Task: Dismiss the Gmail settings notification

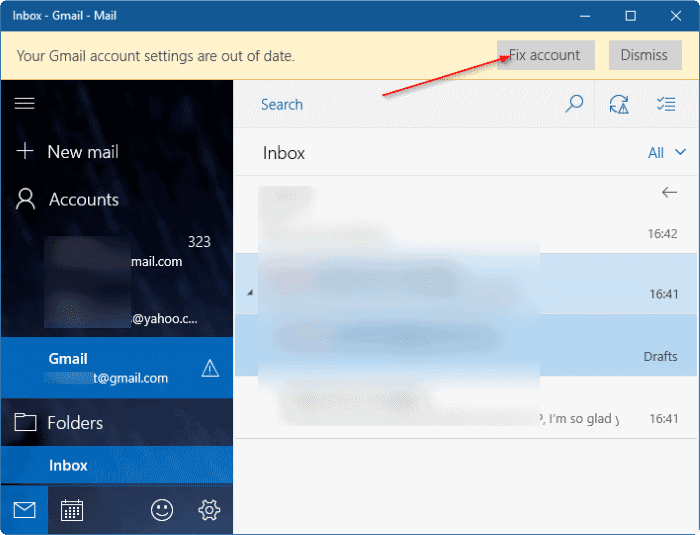Action: point(645,55)
